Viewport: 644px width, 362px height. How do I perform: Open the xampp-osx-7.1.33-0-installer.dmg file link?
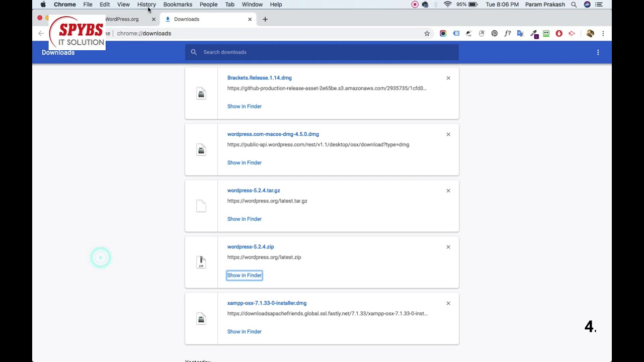pos(267,303)
